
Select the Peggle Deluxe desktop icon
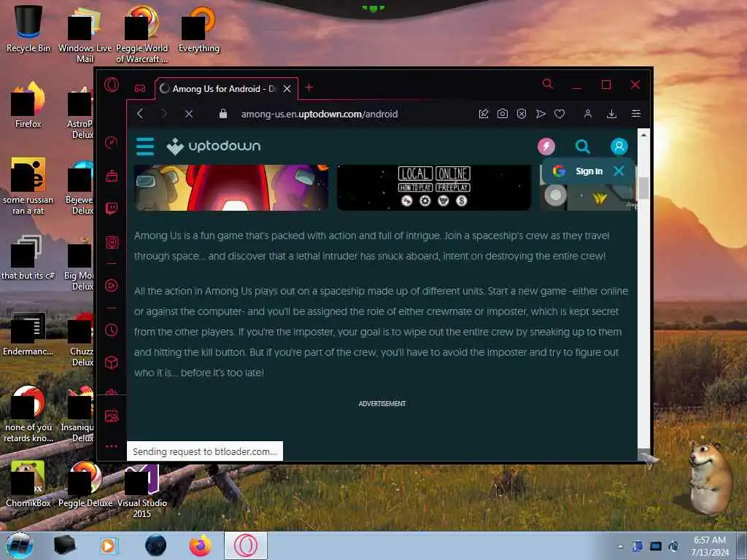click(85, 483)
